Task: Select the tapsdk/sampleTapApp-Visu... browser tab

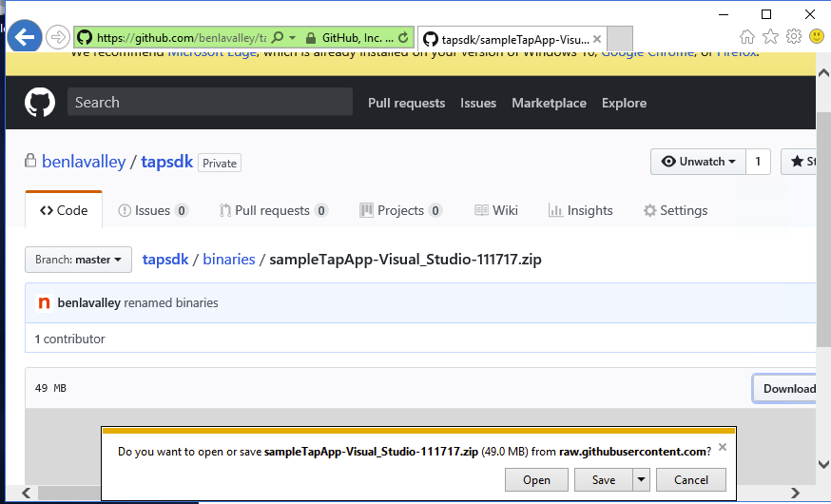Action: point(512,39)
